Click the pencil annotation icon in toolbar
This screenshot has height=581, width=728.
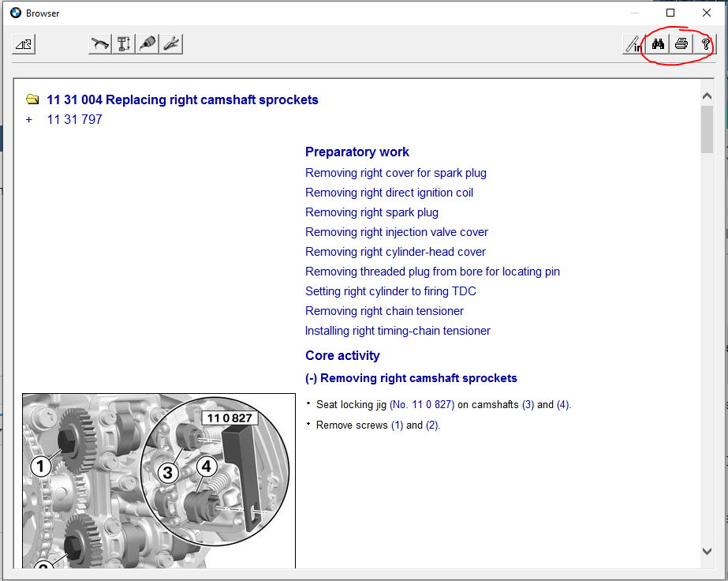[633, 44]
